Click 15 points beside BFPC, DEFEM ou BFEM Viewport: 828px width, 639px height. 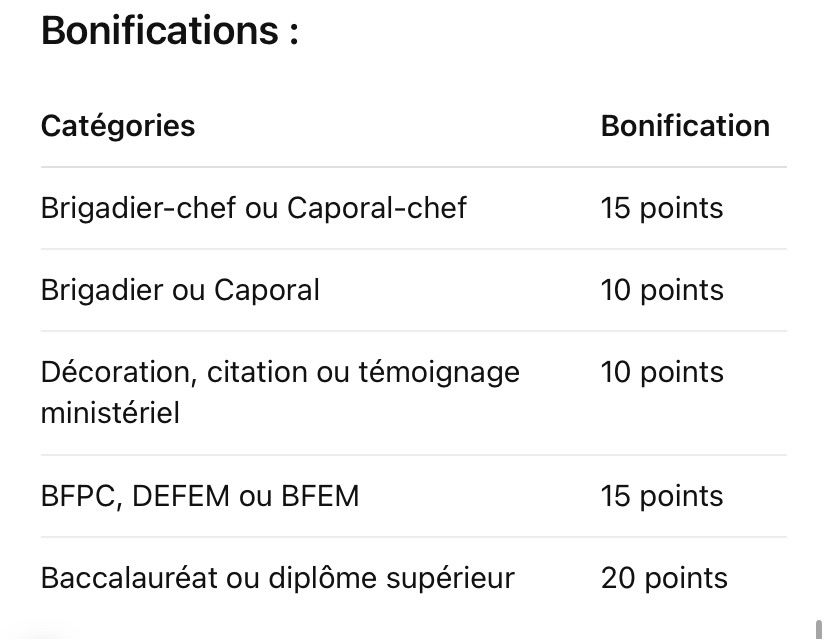click(661, 496)
